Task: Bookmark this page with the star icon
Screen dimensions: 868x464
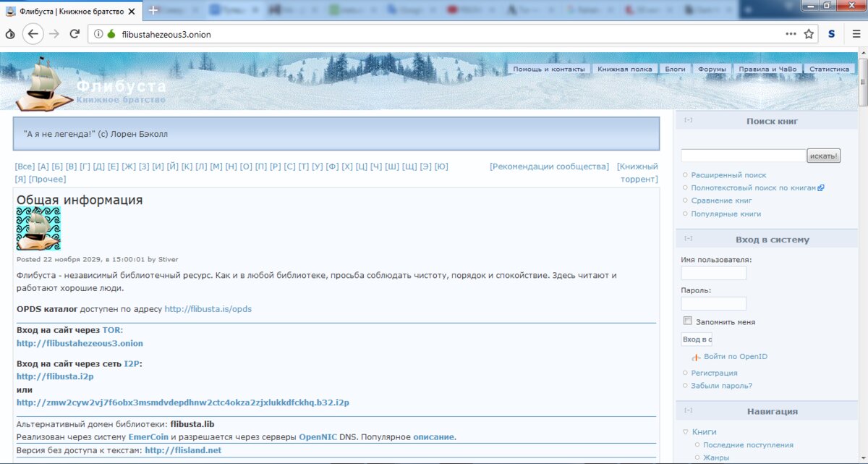Action: (809, 34)
